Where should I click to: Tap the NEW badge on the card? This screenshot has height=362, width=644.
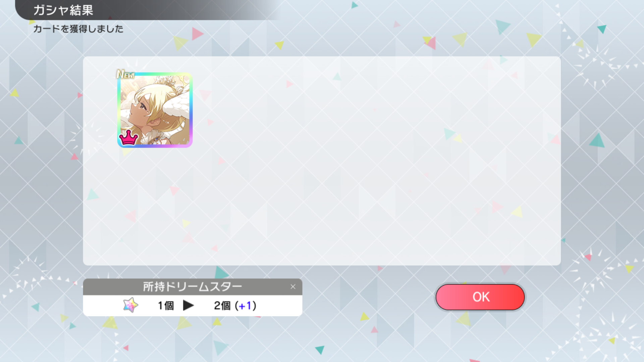tap(125, 74)
